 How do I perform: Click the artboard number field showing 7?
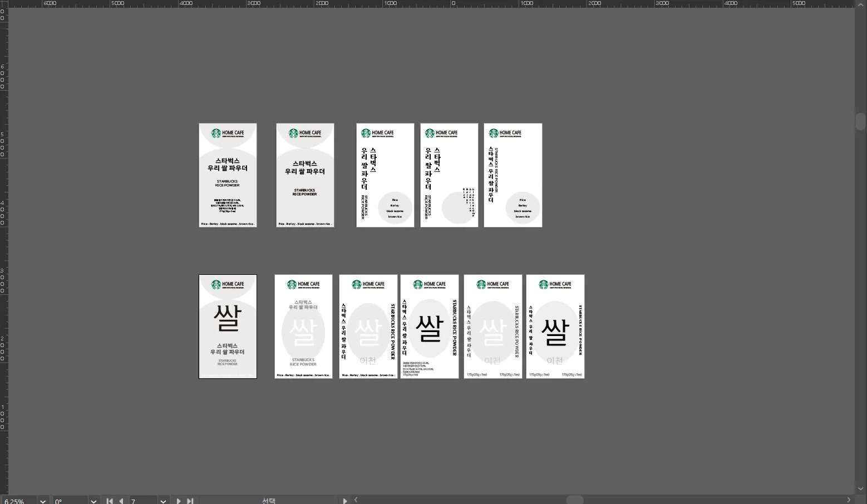[143, 501]
